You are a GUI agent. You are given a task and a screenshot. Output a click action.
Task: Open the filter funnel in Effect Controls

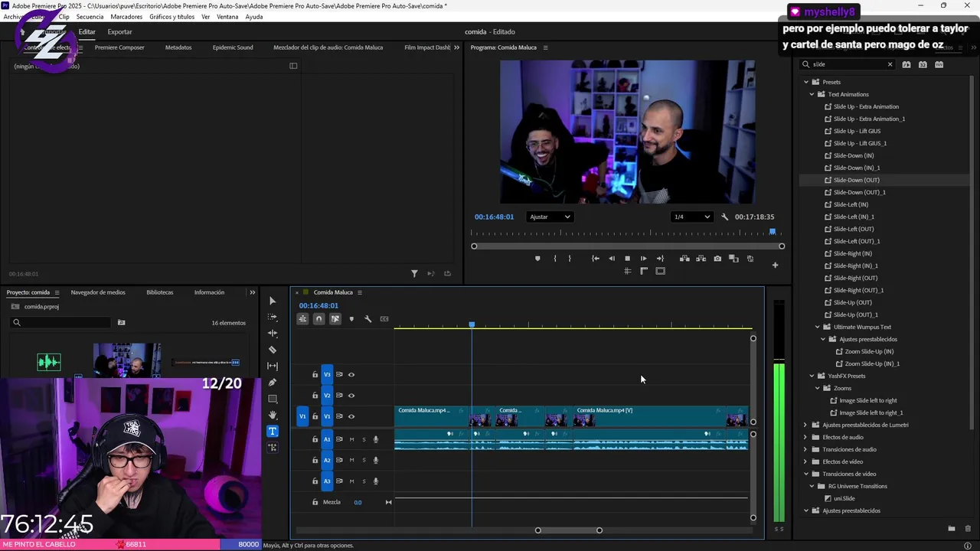click(x=414, y=274)
